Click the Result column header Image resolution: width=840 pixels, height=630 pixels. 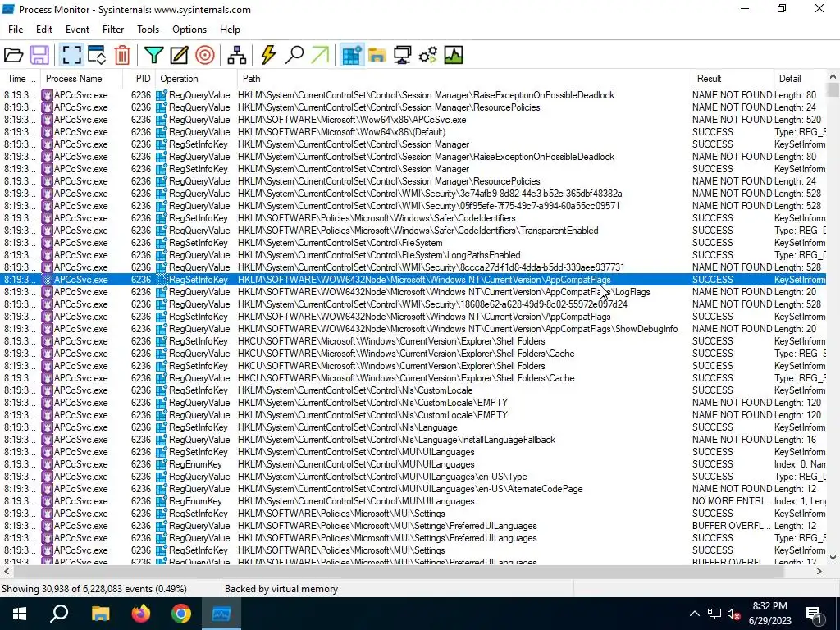pos(733,79)
